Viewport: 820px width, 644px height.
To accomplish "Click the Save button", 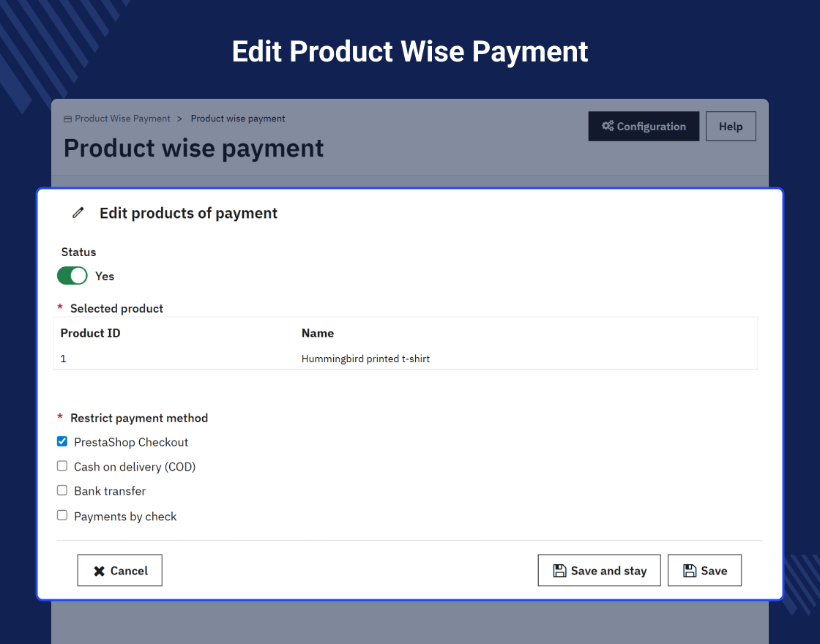I will click(x=704, y=570).
